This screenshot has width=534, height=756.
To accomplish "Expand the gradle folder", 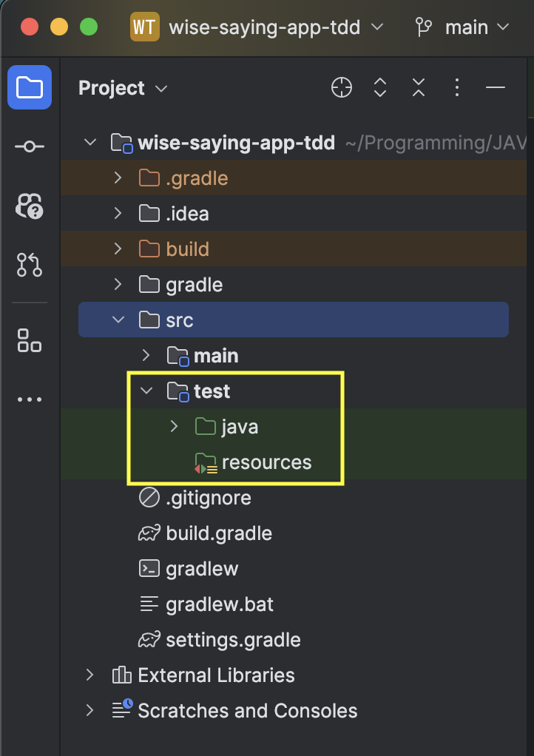I will point(118,285).
